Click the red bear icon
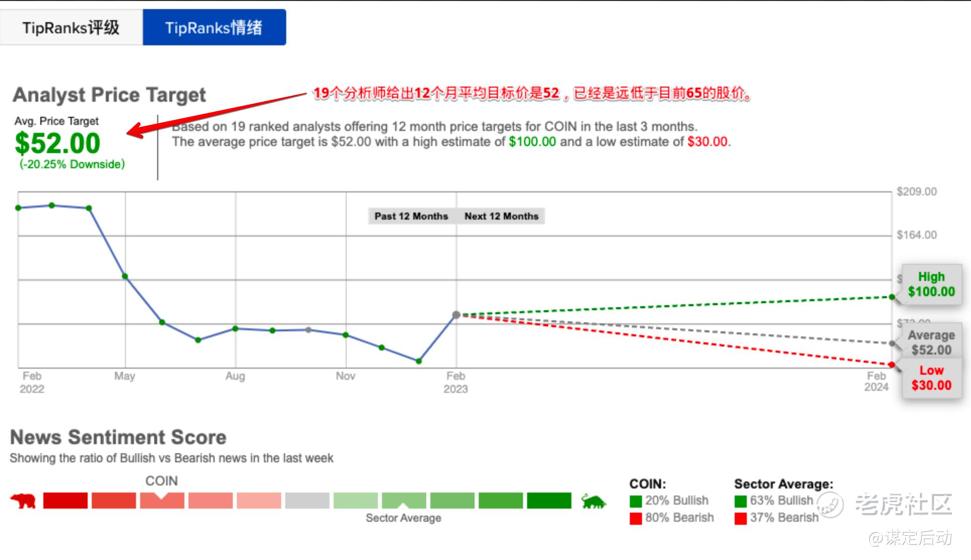971x560 pixels. [x=23, y=501]
